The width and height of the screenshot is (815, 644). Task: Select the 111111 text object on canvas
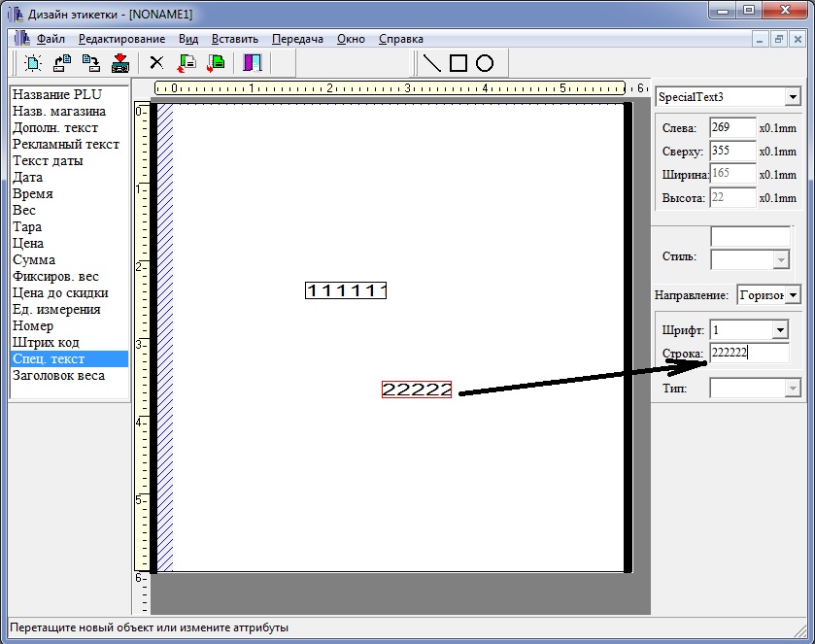click(x=346, y=290)
